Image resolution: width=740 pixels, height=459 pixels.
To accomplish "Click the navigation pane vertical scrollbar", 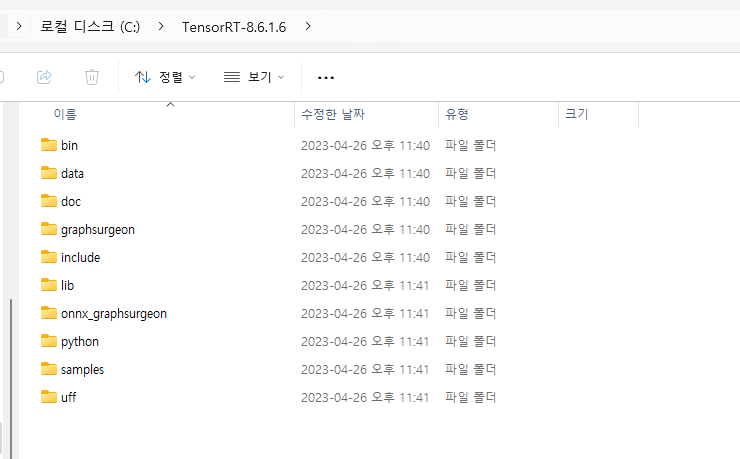I will click(11, 377).
